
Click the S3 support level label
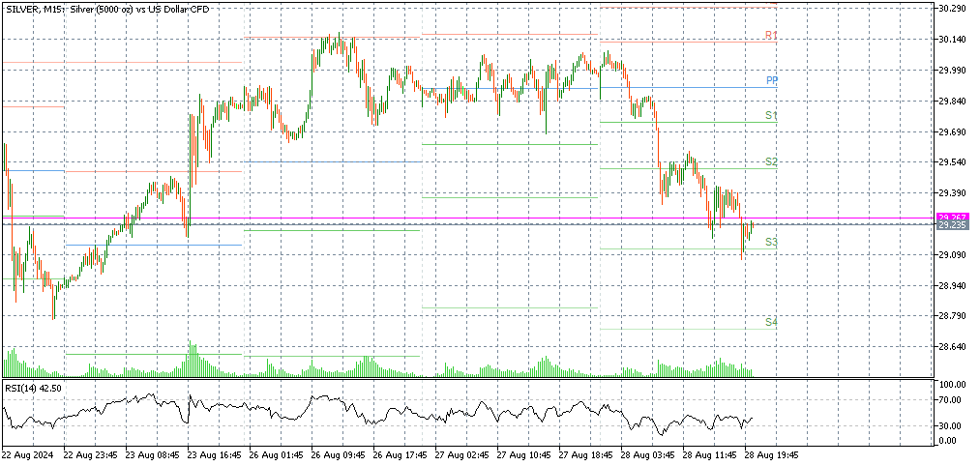click(771, 242)
